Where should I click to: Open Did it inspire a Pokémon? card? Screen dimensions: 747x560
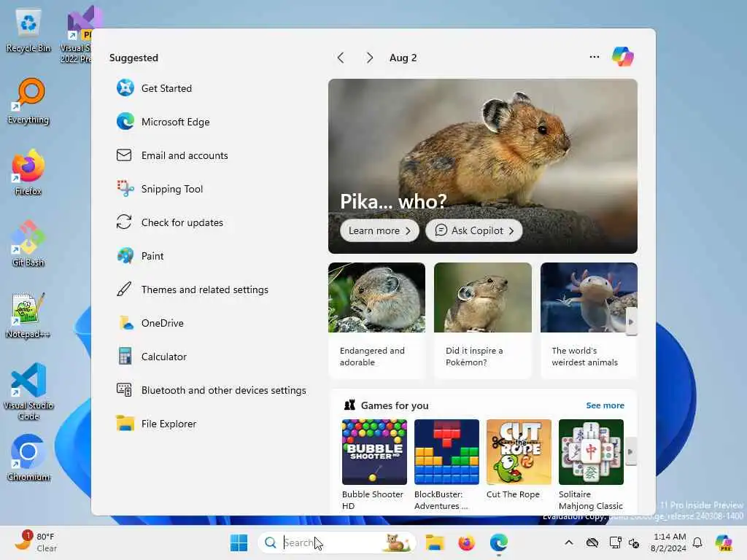483,320
